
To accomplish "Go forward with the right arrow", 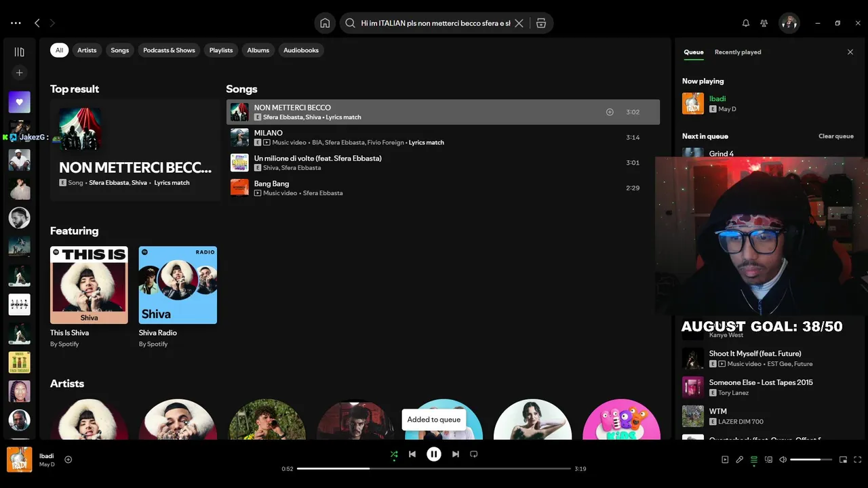I will tap(52, 23).
